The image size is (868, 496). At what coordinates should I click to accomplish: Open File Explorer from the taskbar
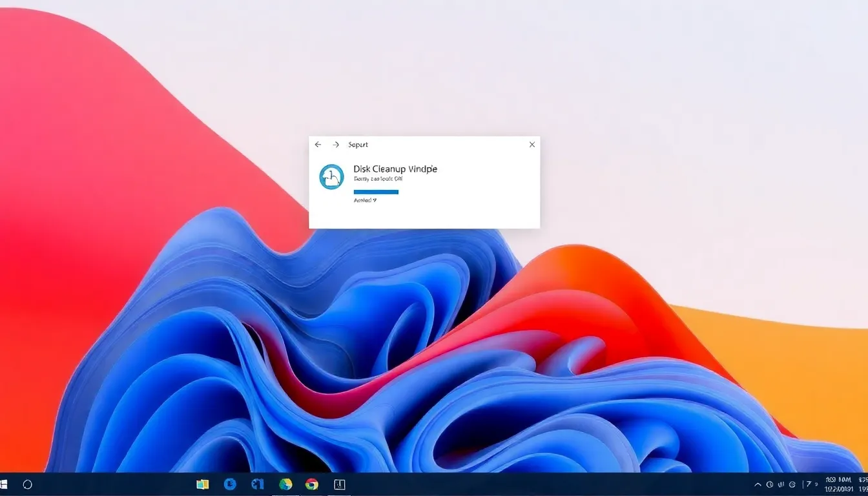(x=203, y=484)
